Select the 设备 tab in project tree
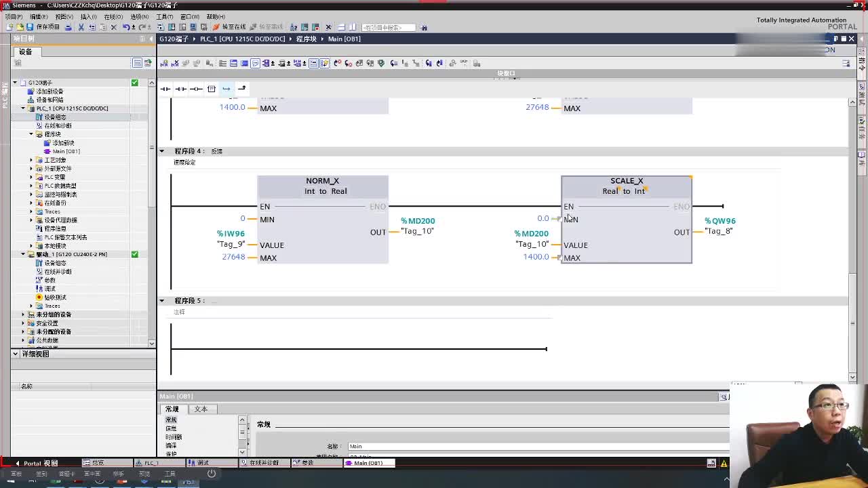This screenshot has width=868, height=488. coord(25,52)
